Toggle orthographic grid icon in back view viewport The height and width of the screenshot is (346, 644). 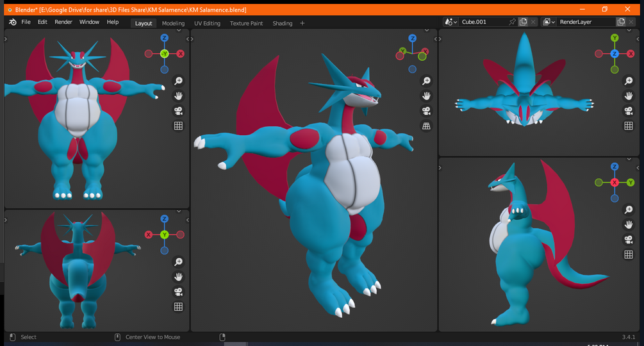[178, 307]
